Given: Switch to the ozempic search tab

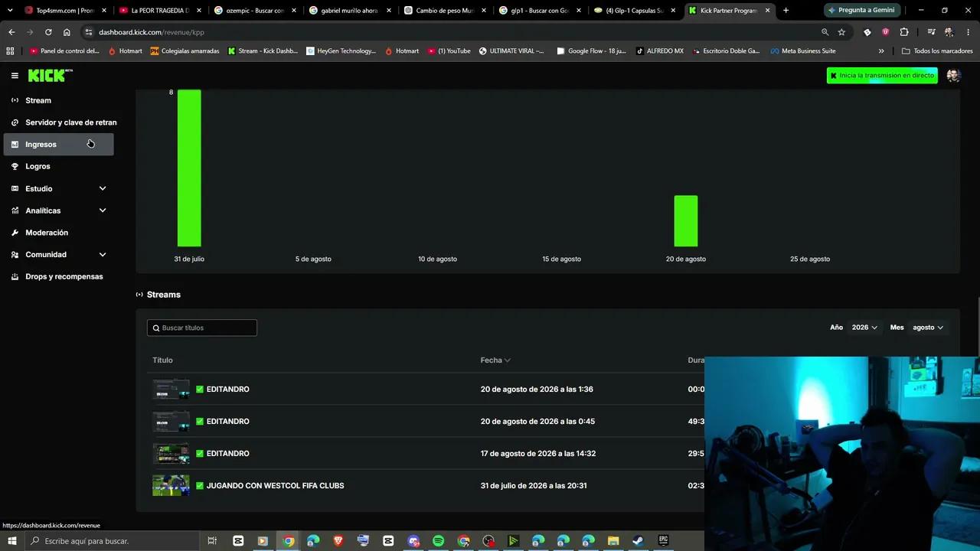Looking at the screenshot, I should coord(255,11).
